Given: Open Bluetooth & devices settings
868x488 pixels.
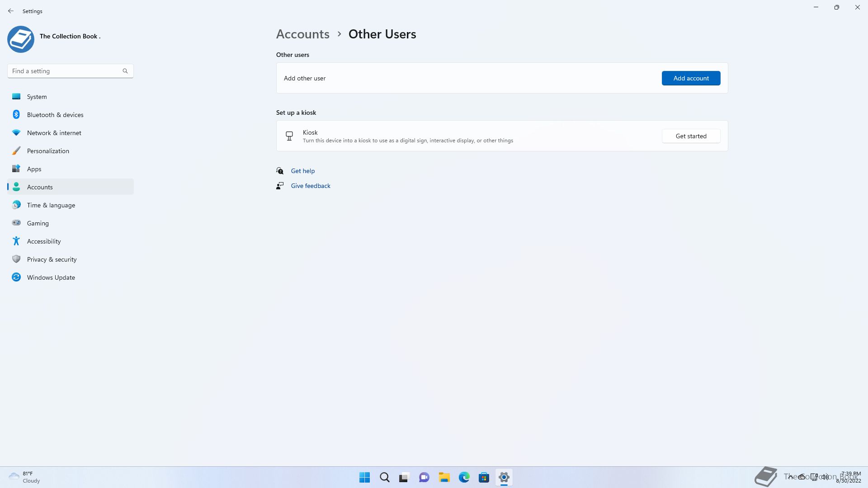Looking at the screenshot, I should (55, 115).
